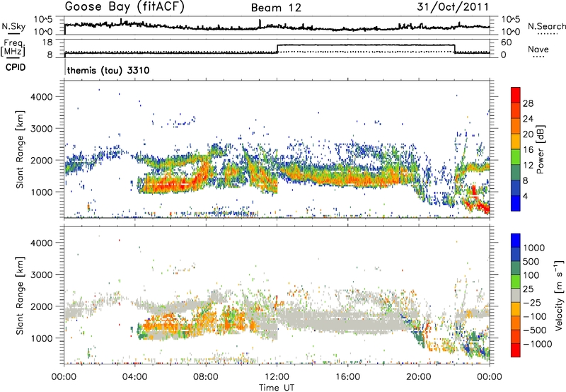Click the '16:00' time tick label
Image resolution: width=566 pixels, height=392 pixels.
(347, 377)
